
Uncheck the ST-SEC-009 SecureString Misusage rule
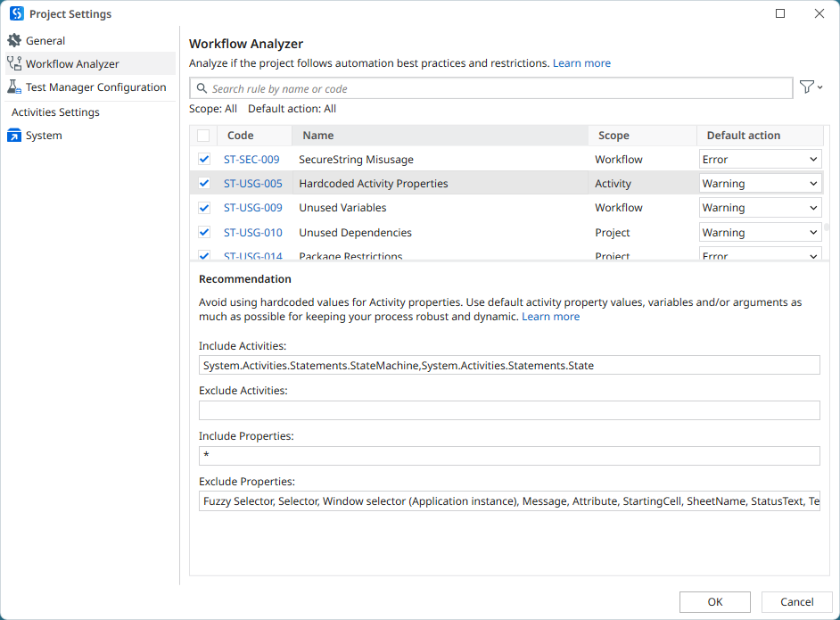(204, 160)
